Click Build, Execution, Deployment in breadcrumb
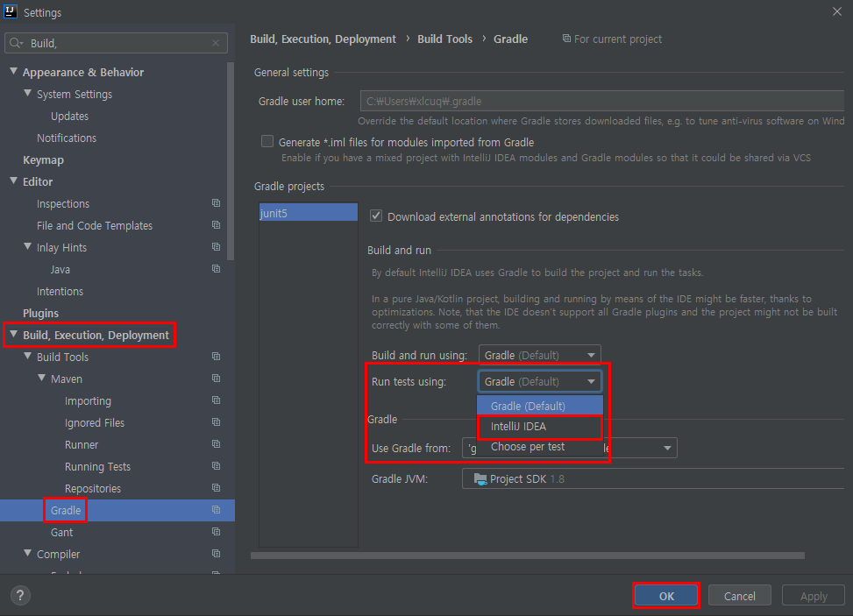 coord(323,39)
